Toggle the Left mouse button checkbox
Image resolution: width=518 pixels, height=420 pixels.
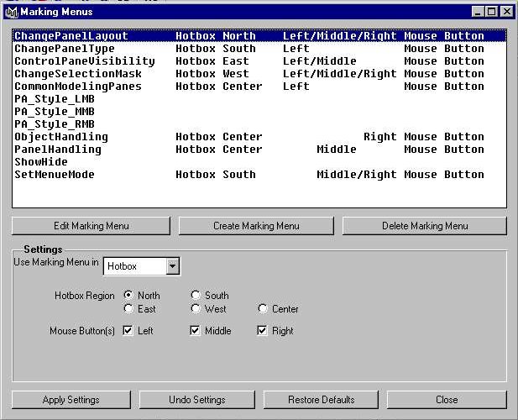tap(128, 330)
